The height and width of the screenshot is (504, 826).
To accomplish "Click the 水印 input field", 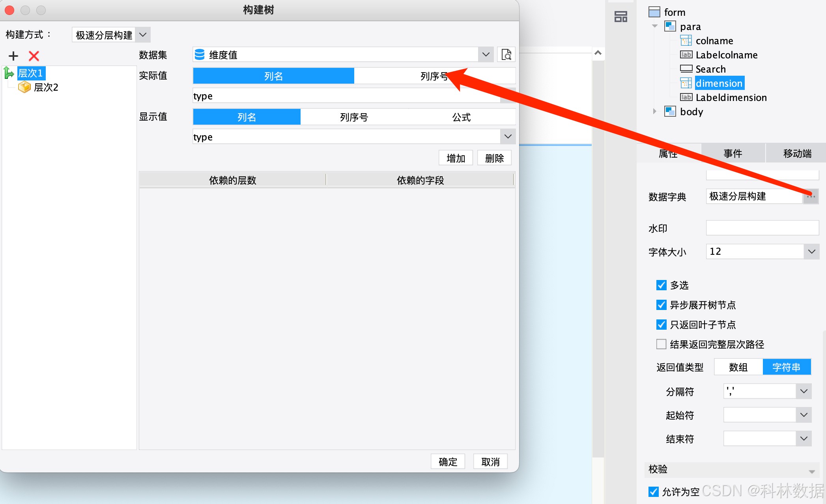I will tap(762, 228).
